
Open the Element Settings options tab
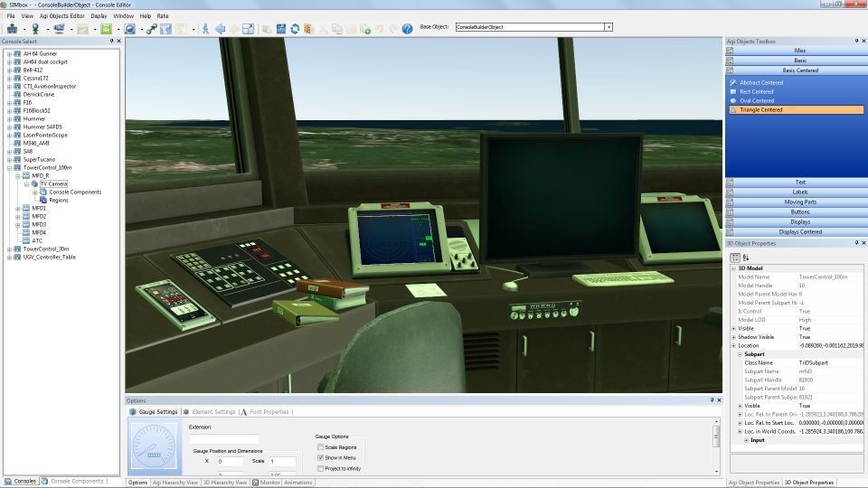[x=212, y=412]
